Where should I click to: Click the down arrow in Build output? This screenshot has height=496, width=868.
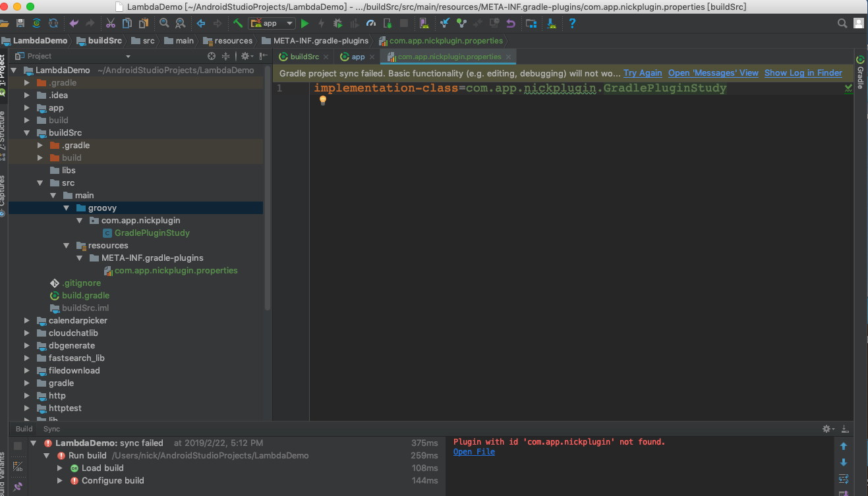[844, 462]
